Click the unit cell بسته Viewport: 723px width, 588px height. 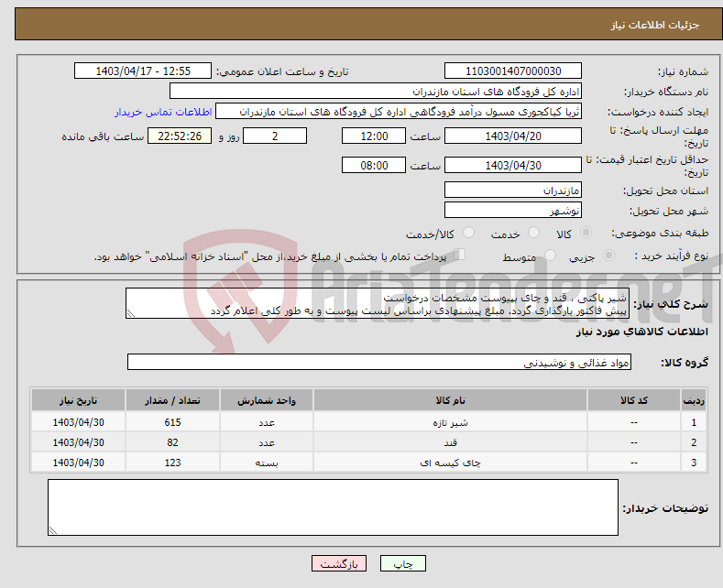(267, 463)
